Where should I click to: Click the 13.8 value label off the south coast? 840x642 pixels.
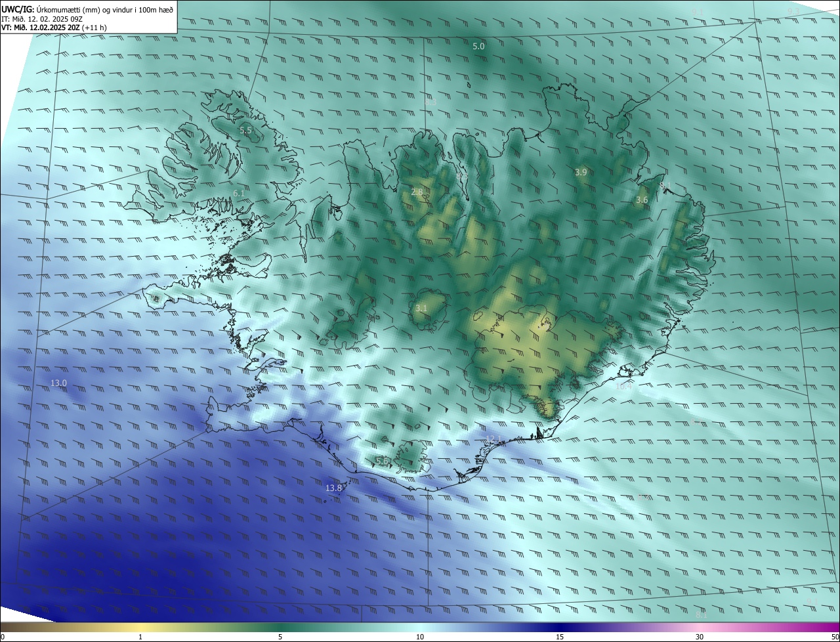point(334,488)
